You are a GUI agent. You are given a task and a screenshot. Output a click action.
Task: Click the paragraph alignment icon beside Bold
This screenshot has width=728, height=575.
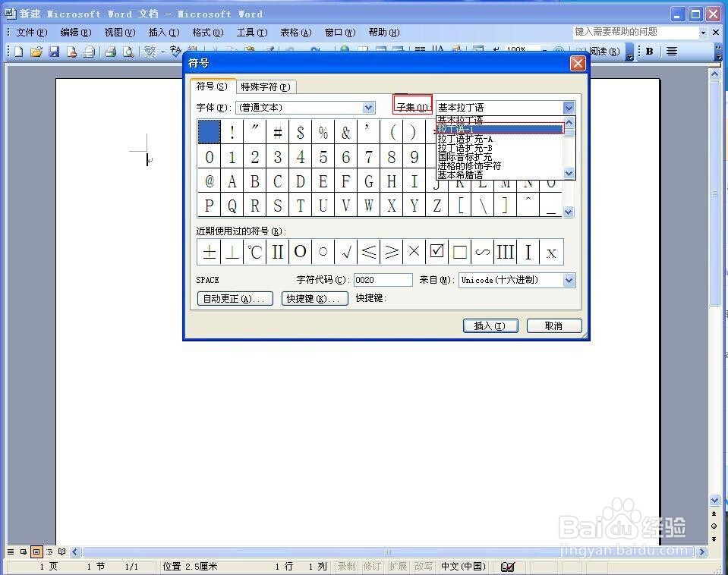[671, 52]
